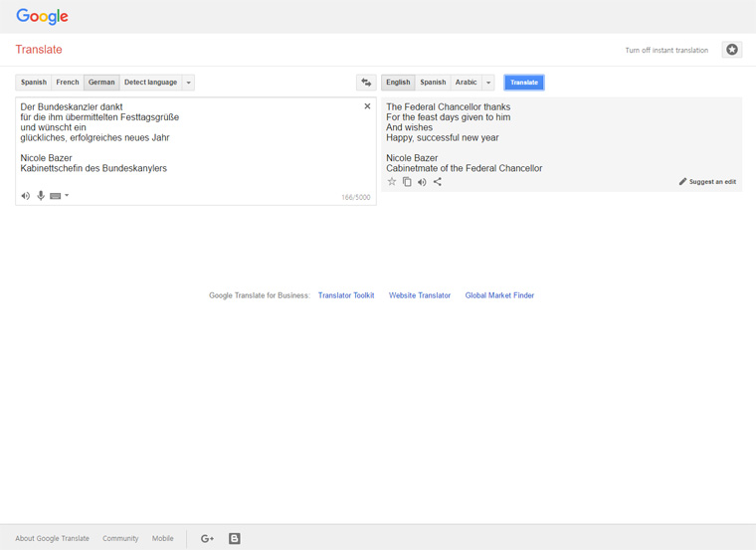Swap source and target languages
Screen dimensions: 756x550
tap(366, 83)
